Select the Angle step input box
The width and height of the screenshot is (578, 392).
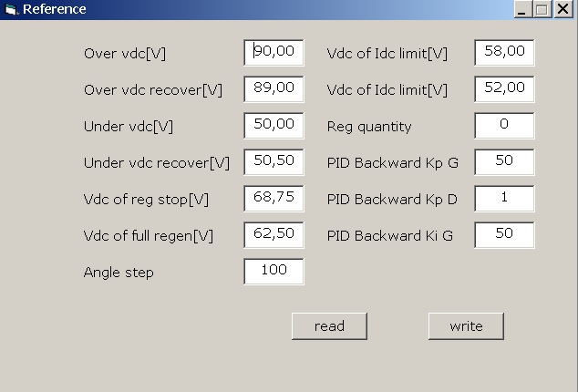click(x=274, y=271)
